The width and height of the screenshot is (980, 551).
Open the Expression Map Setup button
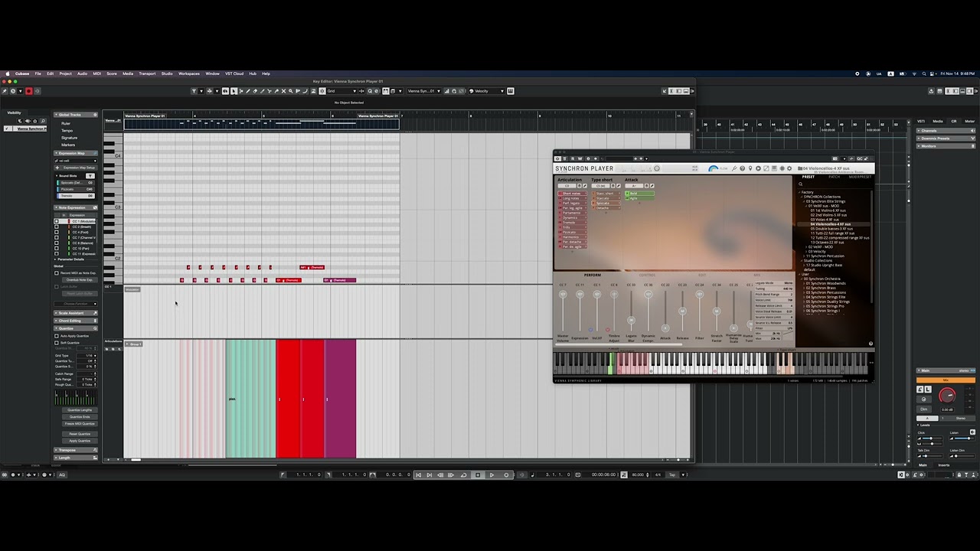[80, 168]
